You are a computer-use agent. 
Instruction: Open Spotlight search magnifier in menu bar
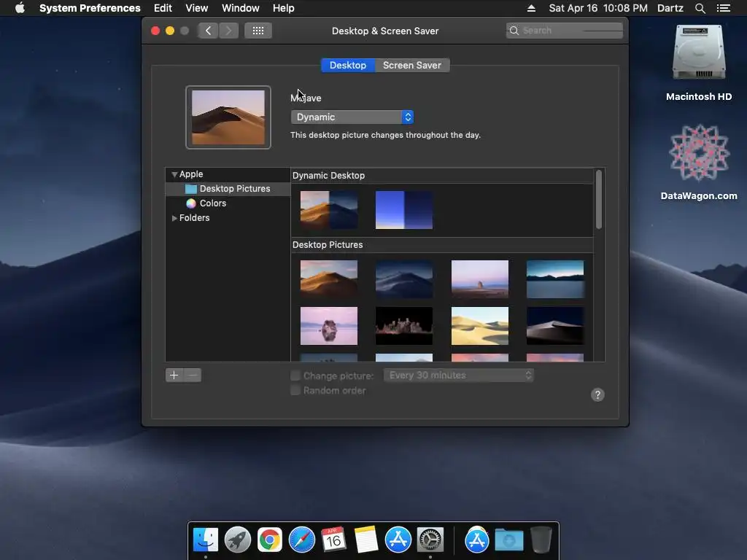click(700, 8)
